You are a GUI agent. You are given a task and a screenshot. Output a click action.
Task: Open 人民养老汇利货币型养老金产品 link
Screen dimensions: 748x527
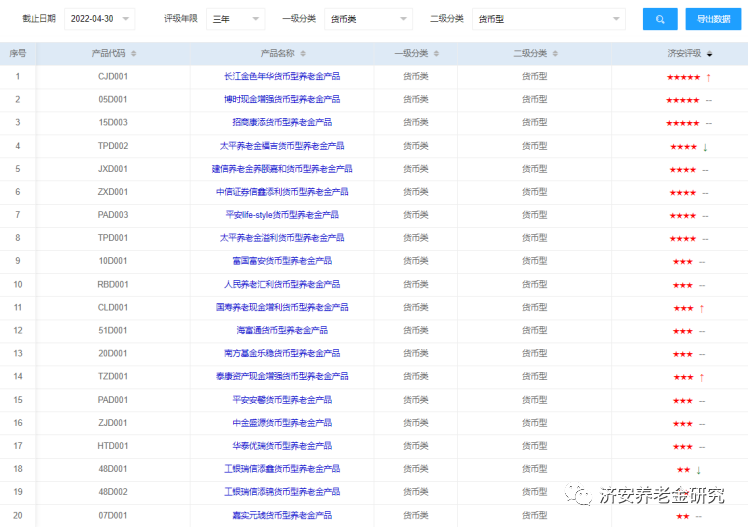pos(282,284)
